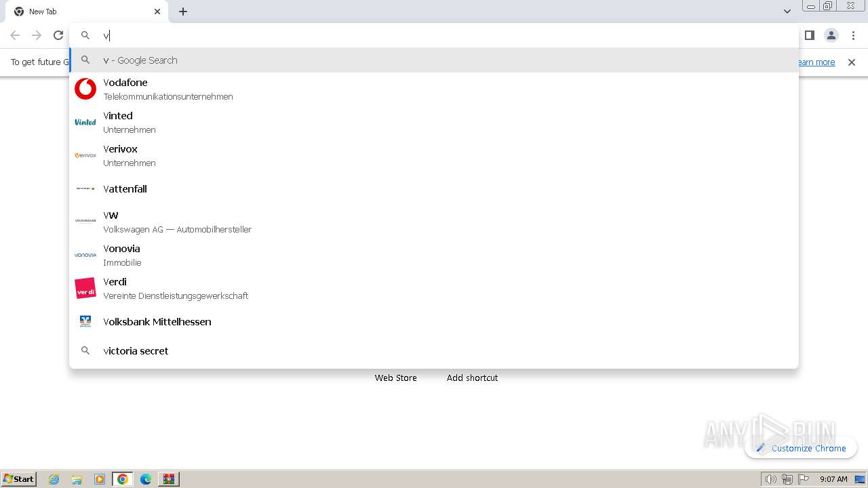Click the Volkswagen logo icon
The image size is (868, 488).
pyautogui.click(x=85, y=221)
